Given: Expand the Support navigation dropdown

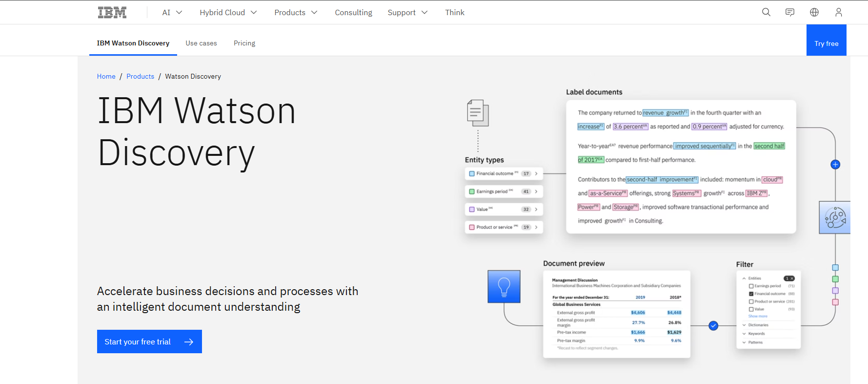Looking at the screenshot, I should (x=407, y=12).
